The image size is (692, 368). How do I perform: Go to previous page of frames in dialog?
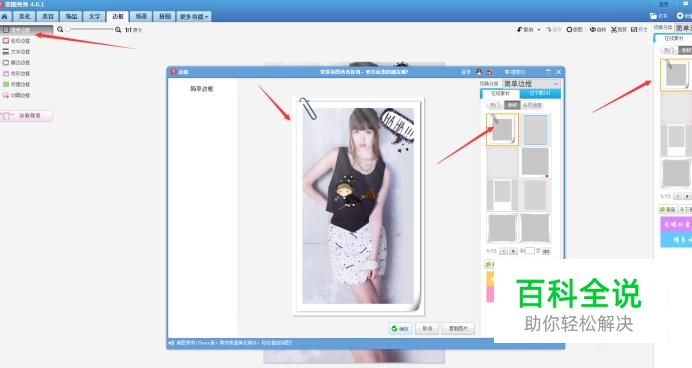pos(503,251)
